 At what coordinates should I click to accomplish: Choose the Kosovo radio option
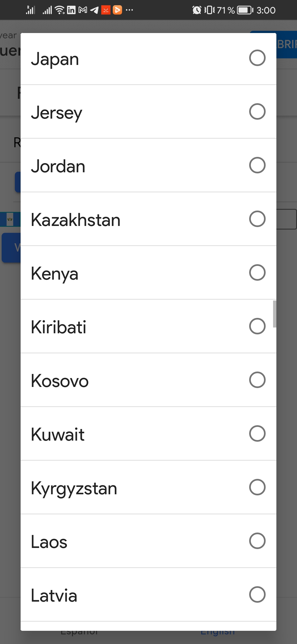tap(257, 380)
